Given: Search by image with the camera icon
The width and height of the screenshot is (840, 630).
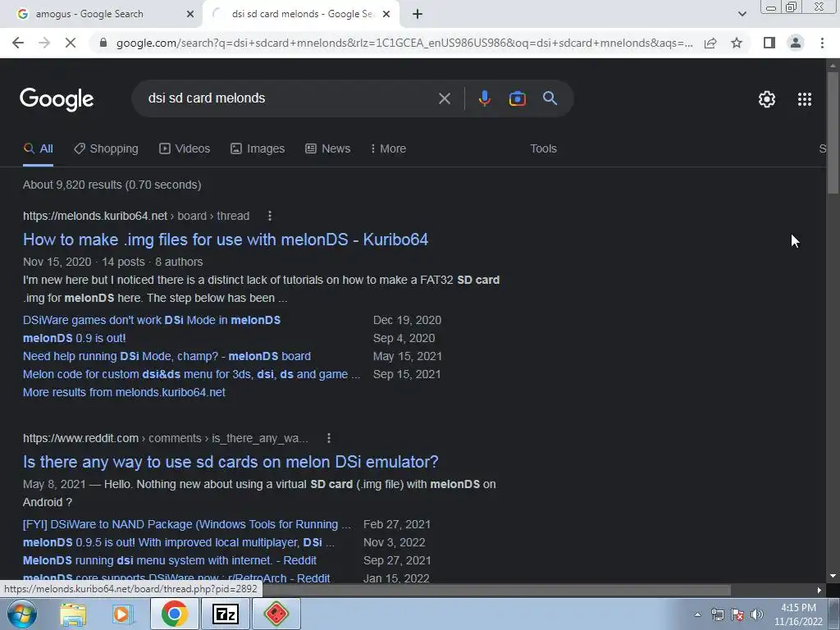Looking at the screenshot, I should pyautogui.click(x=517, y=98).
